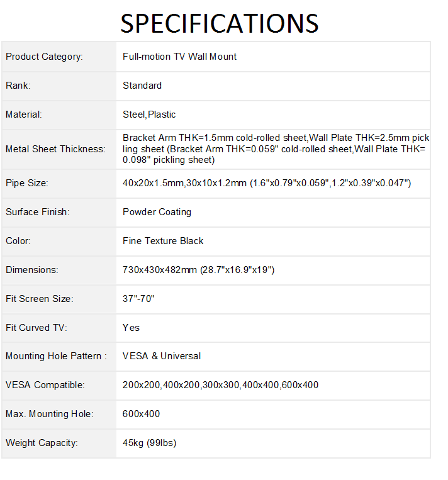Click the Pipe Size label
The width and height of the screenshot is (448, 480).
[27, 183]
